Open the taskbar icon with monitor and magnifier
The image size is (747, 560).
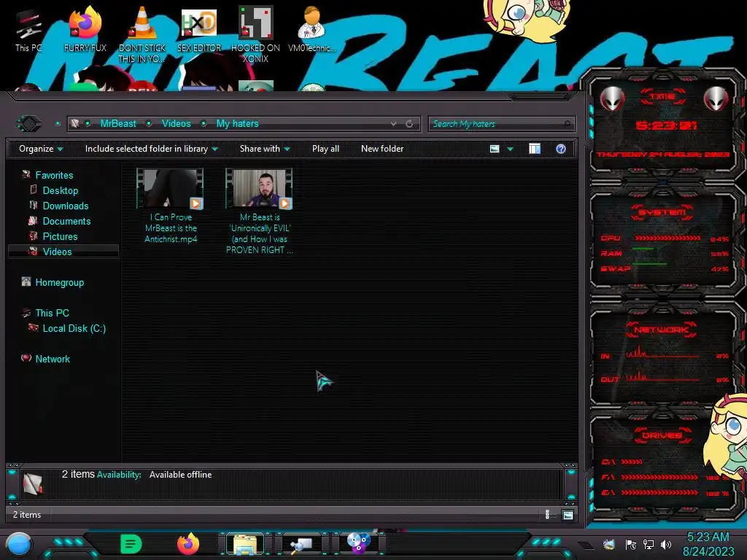click(301, 544)
